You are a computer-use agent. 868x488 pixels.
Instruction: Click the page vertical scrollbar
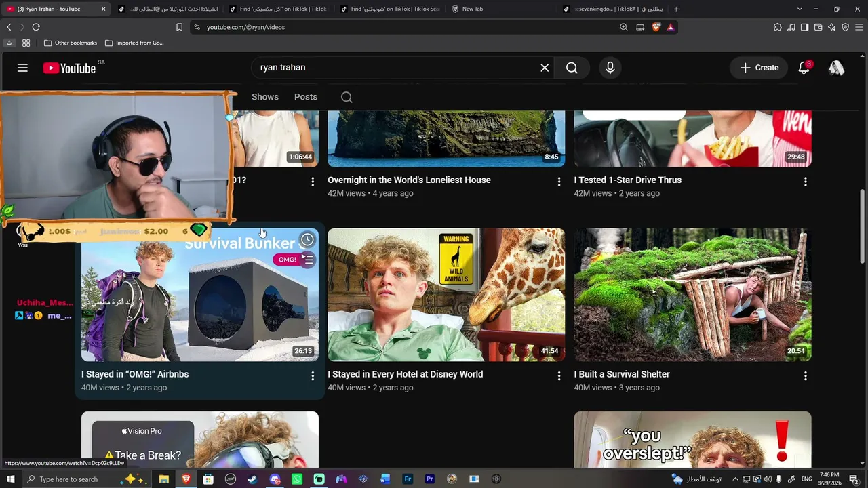point(863,227)
